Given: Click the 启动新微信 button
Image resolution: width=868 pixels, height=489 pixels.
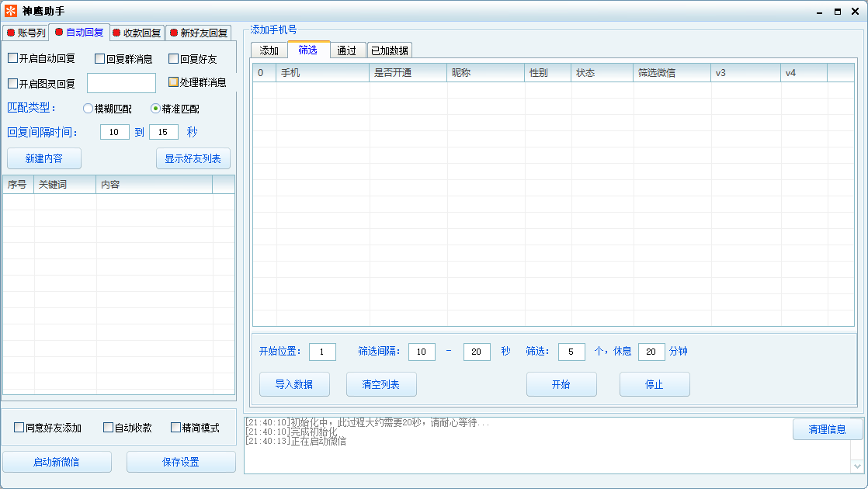Looking at the screenshot, I should coord(57,462).
